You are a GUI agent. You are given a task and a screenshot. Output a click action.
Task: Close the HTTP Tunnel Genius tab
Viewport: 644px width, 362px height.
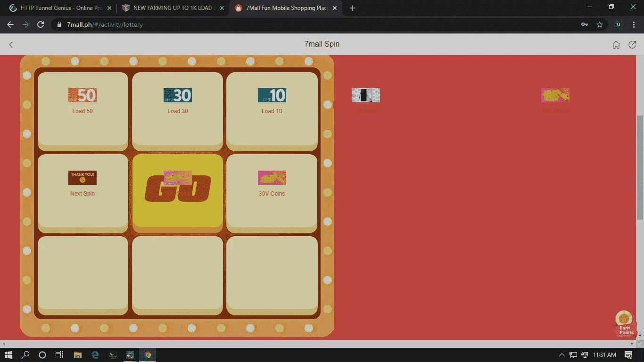(x=109, y=8)
